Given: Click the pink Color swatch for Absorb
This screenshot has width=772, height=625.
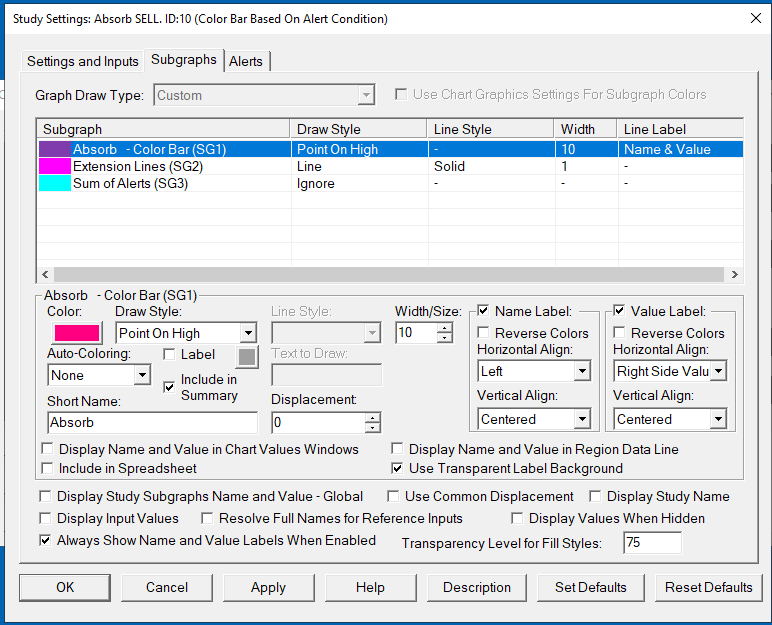Looking at the screenshot, I should (74, 333).
